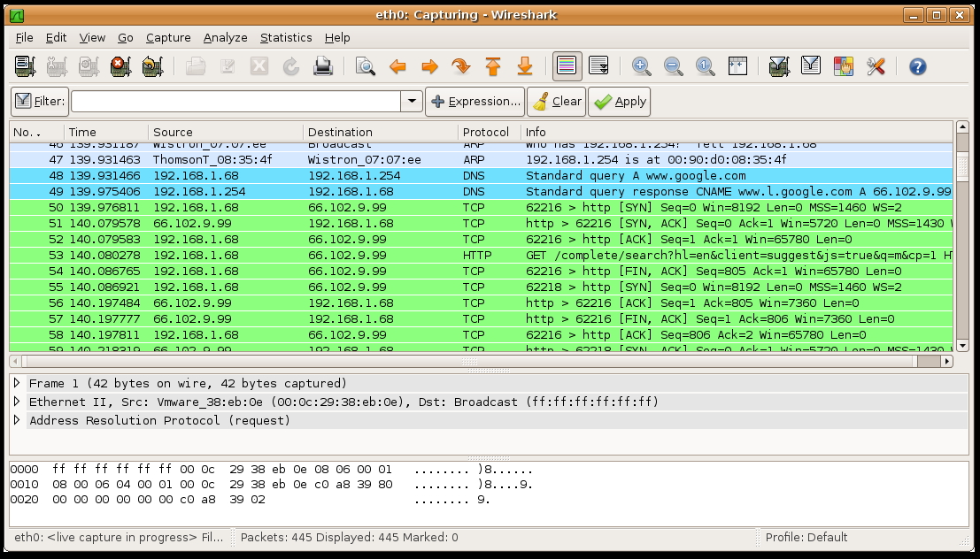The image size is (980, 559).
Task: Open the list capture interfaces icon
Action: (25, 66)
